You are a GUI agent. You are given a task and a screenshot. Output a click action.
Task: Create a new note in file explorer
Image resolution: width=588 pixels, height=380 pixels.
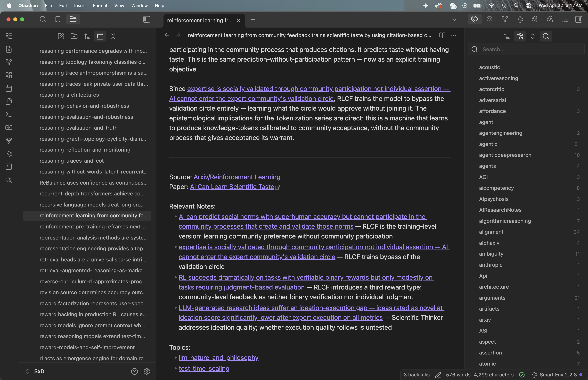(61, 36)
